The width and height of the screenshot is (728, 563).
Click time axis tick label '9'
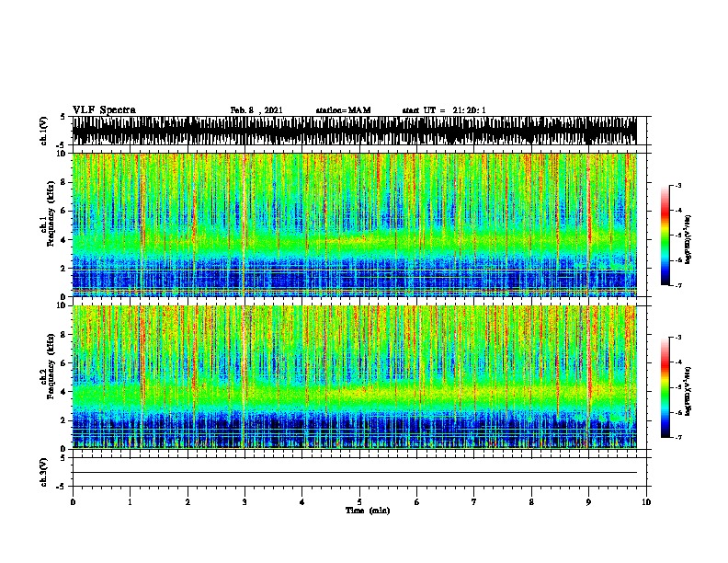click(x=588, y=502)
